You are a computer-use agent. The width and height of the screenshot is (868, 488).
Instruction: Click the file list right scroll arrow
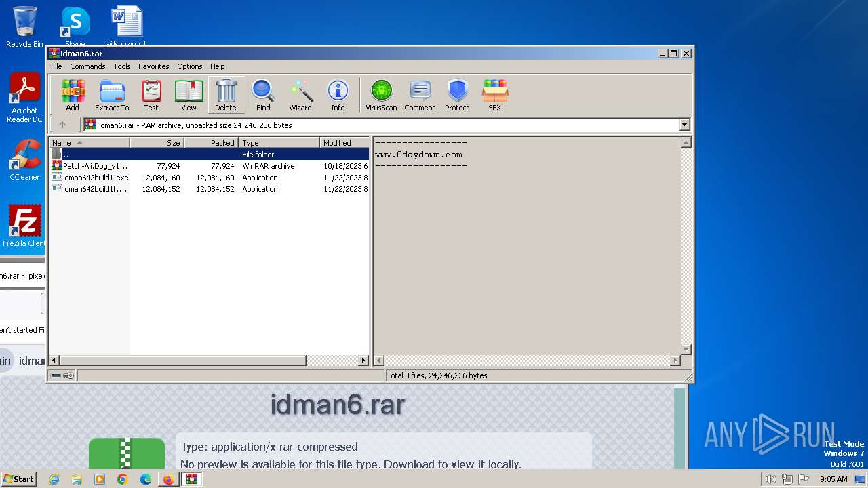[x=363, y=361]
